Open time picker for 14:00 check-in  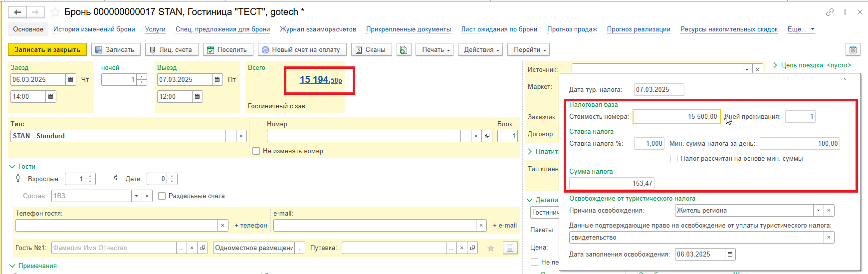pyautogui.click(x=50, y=96)
